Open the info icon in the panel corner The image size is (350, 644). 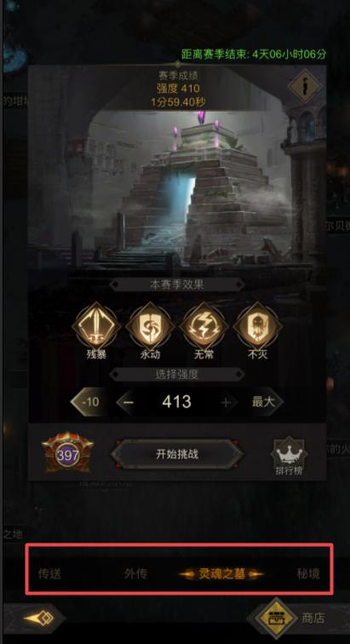pos(304,86)
